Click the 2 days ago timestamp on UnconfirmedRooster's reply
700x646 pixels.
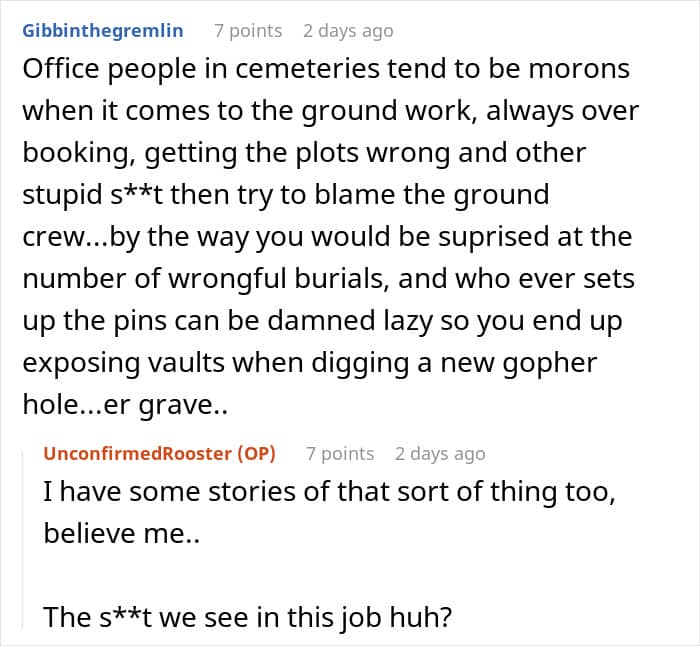point(440,454)
